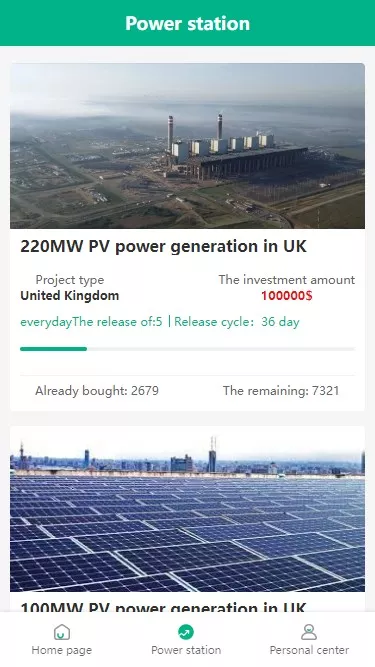Screen dimensions: 375x667
Task: Open 100MW PV power generation in UK title
Action: point(163,607)
